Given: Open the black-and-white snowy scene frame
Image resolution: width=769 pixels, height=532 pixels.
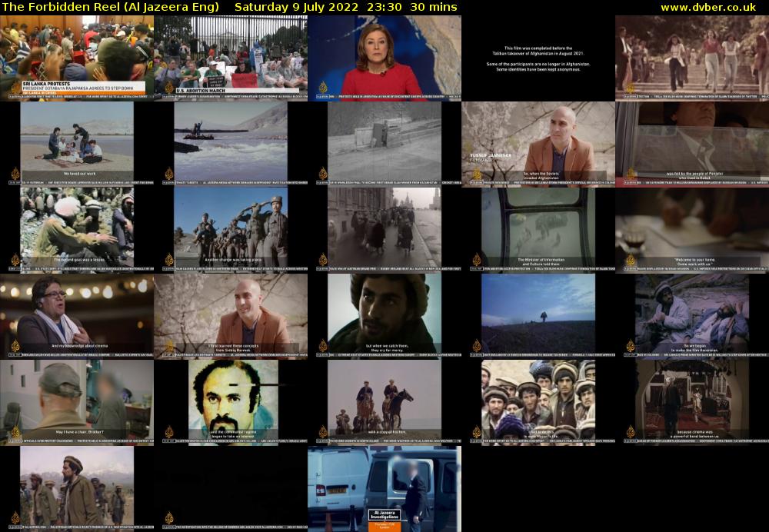Looking at the screenshot, I should click(384, 145).
